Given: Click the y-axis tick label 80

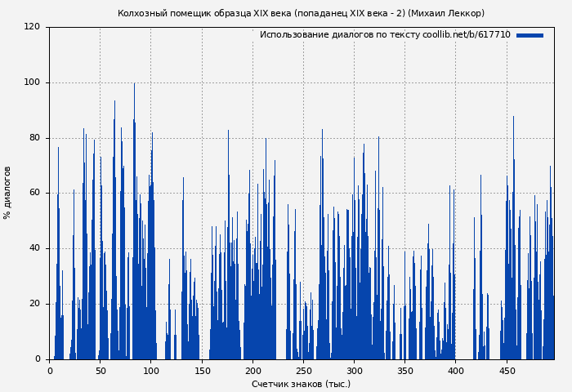Looking at the screenshot, I should [34, 138].
